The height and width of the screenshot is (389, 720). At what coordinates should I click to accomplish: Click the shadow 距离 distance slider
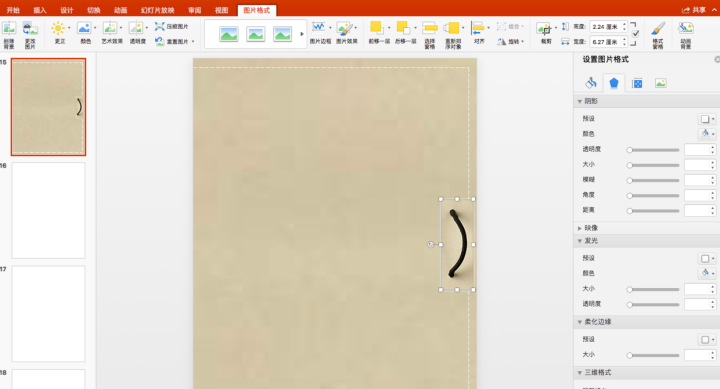coord(654,210)
